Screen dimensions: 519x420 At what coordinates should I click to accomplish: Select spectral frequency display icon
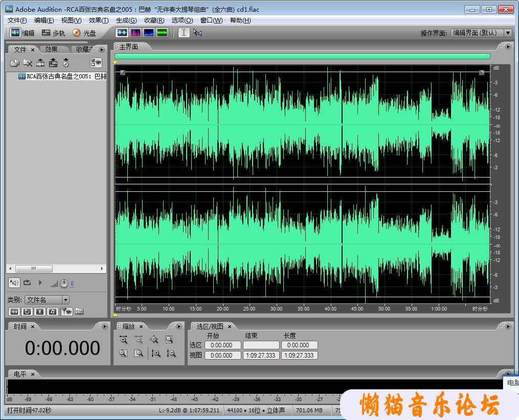(x=136, y=32)
